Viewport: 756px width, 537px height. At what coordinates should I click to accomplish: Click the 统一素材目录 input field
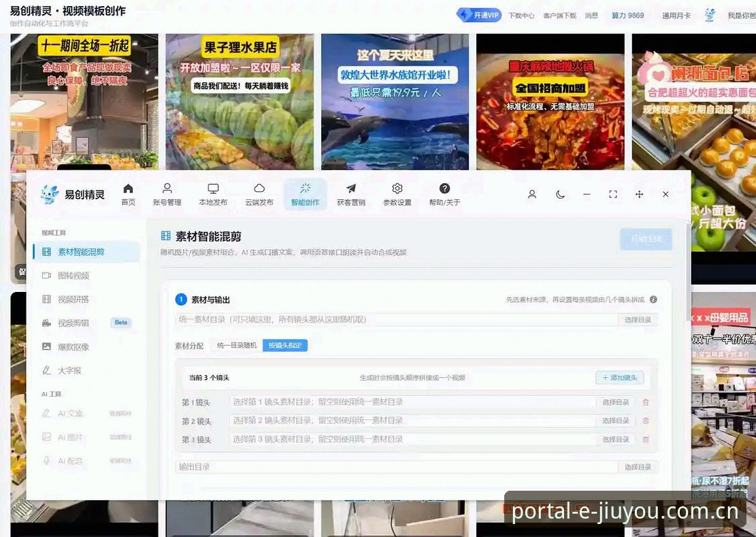[x=396, y=319]
